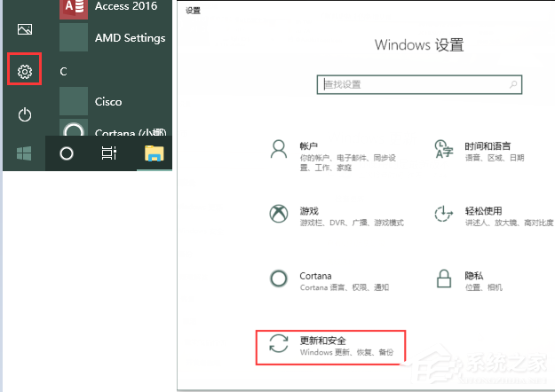555x392 pixels.
Task: Click the 查找设置 search field
Action: tap(419, 84)
